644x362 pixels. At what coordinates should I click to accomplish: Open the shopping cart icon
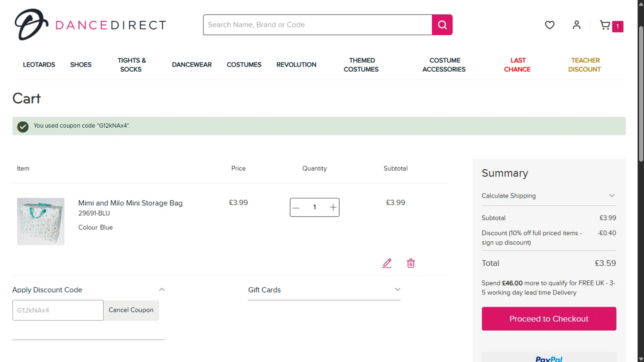(x=605, y=25)
